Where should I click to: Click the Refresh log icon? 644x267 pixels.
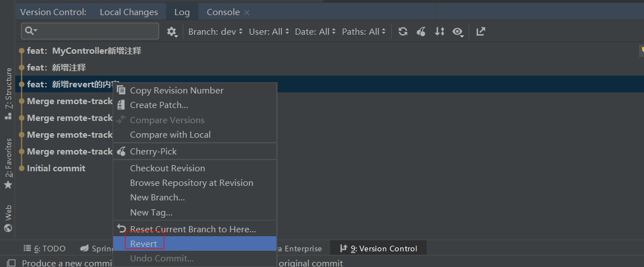pos(403,32)
